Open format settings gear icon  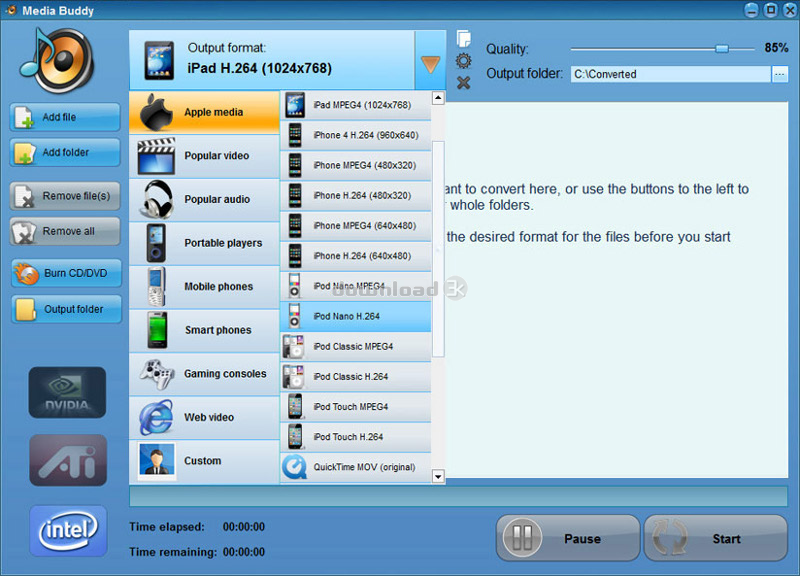click(x=463, y=61)
